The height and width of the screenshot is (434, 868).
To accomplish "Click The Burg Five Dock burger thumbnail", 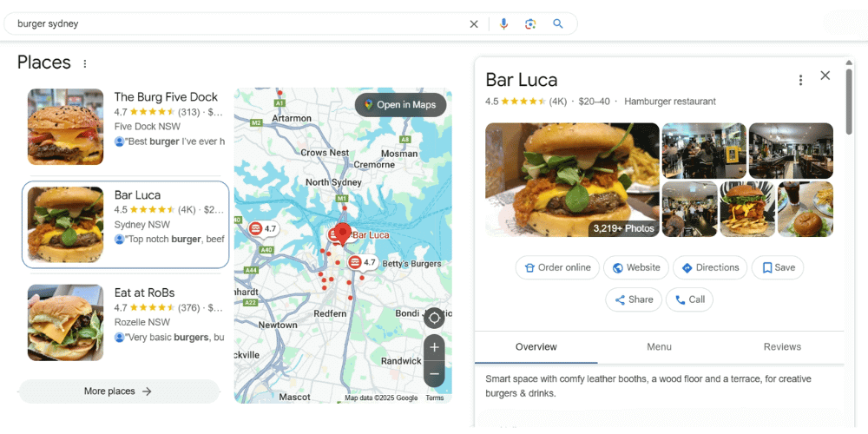I will pos(65,127).
